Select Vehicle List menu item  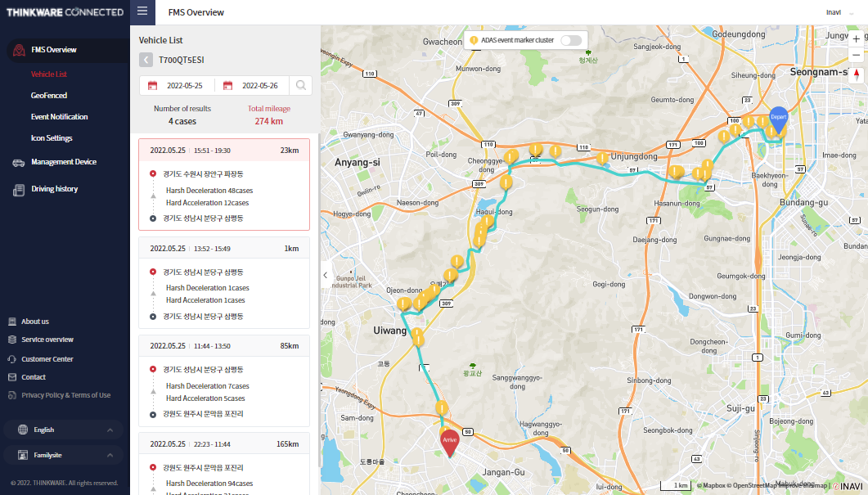pyautogui.click(x=49, y=74)
